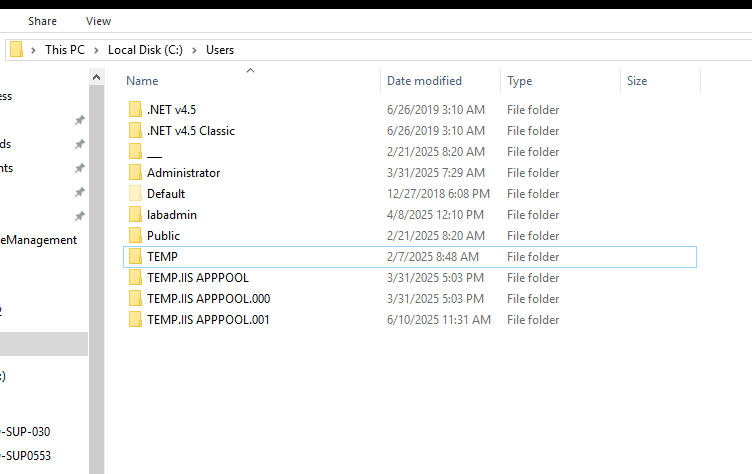Click the Default folder's faded icon
This screenshot has height=474, width=752.
click(135, 193)
